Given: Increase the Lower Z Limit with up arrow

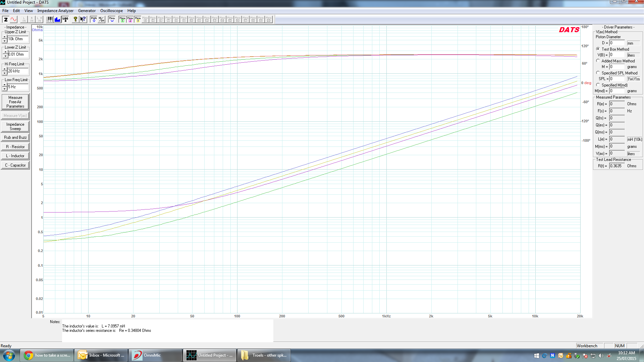Looking at the screenshot, I should 5,52.
